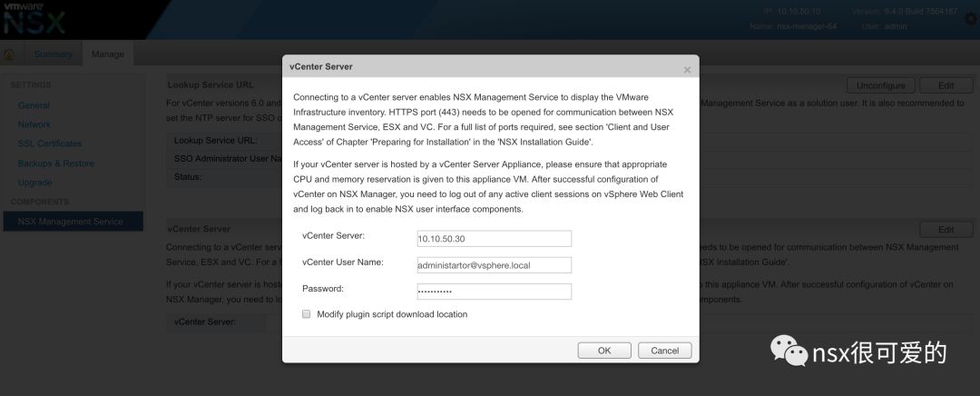The width and height of the screenshot is (980, 396).
Task: Enable Modify plugin script download location checkbox
Action: coord(307,314)
